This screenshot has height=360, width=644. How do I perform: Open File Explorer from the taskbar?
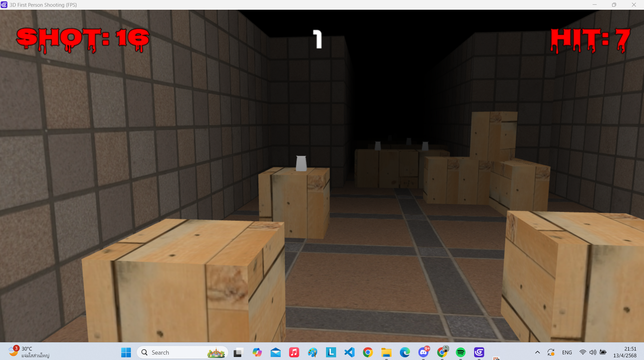386,352
